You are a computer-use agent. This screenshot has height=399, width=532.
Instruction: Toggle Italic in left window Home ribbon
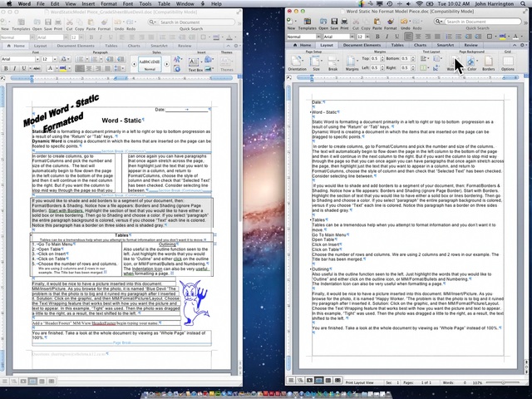point(15,68)
